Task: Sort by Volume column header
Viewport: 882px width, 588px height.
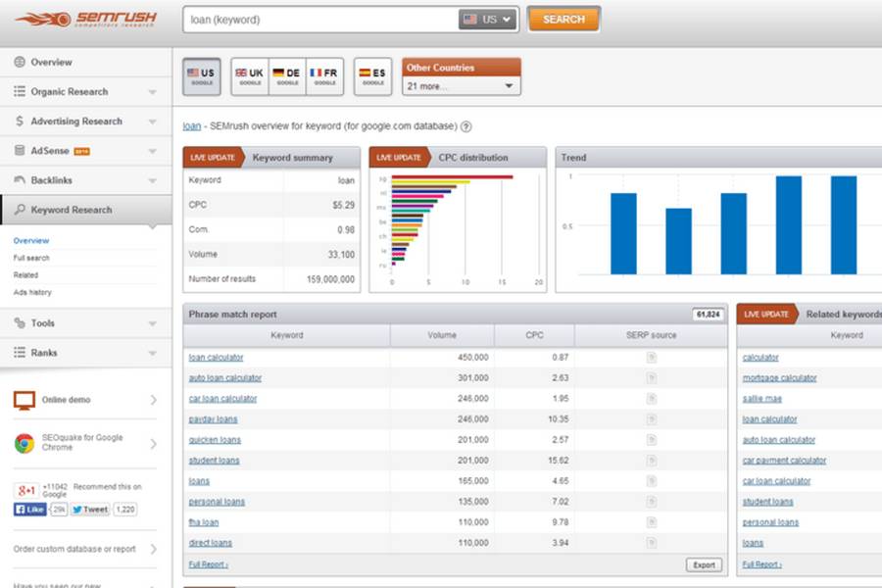Action: tap(442, 335)
